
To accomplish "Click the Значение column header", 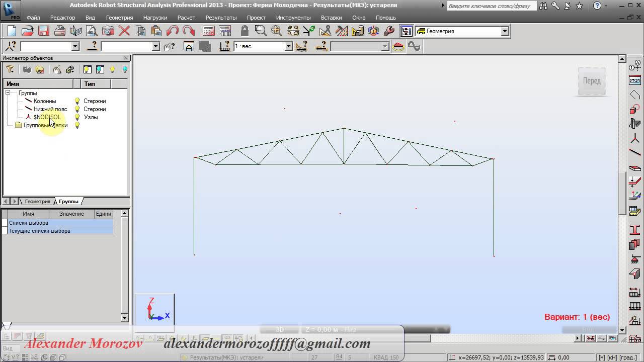I will [x=71, y=214].
